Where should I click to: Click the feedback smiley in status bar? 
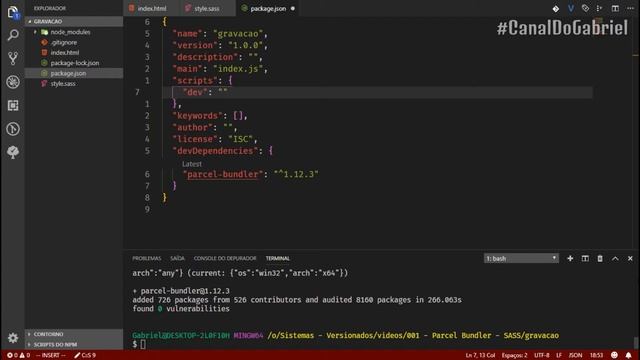pos(614,355)
